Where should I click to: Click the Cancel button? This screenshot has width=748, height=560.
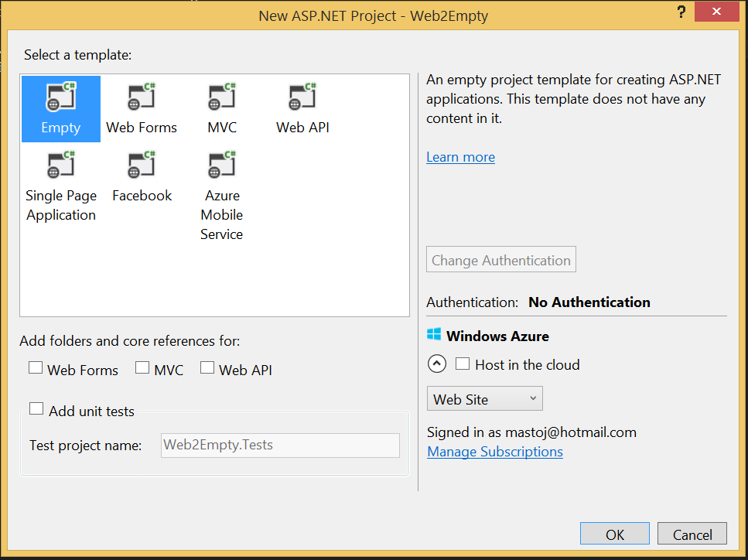point(692,534)
